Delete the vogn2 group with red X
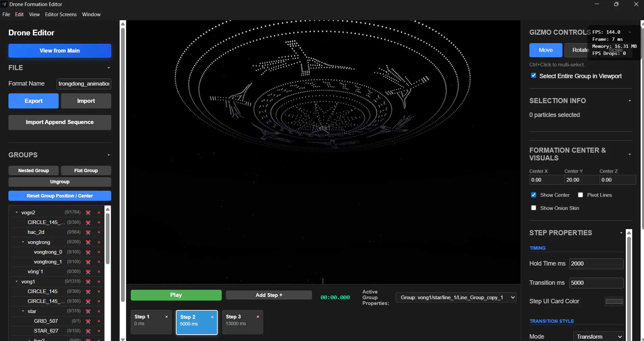644x341 pixels. (x=99, y=213)
